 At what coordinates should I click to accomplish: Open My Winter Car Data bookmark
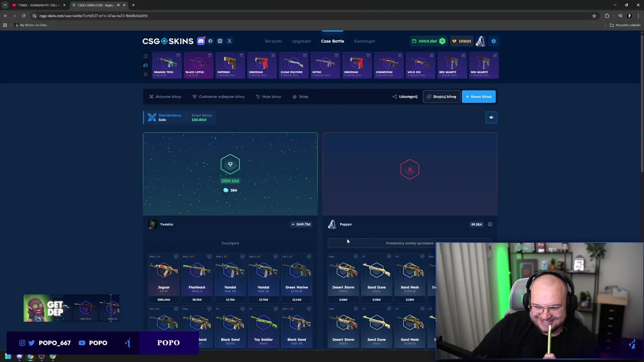pos(31,25)
